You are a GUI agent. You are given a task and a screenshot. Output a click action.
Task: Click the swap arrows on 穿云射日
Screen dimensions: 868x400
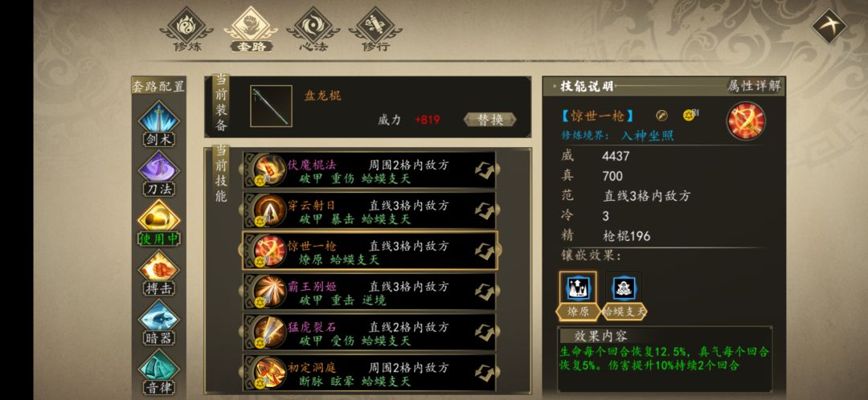[x=485, y=210]
